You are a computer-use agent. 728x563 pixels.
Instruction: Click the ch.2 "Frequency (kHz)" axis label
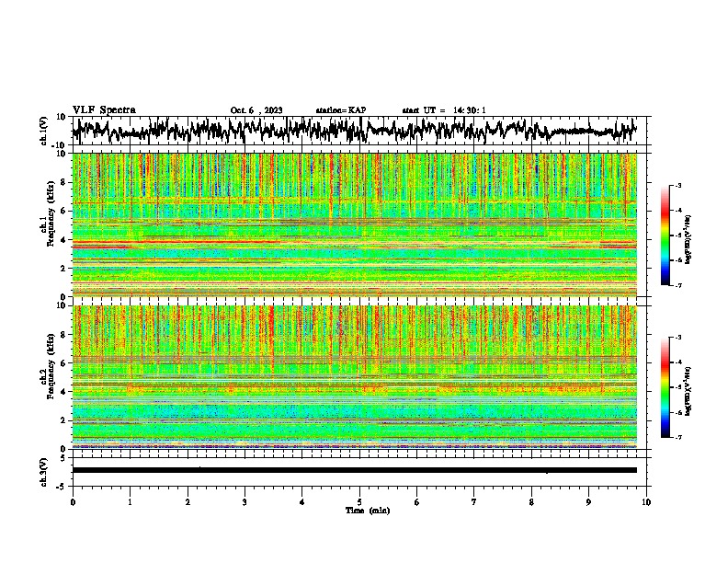point(51,366)
